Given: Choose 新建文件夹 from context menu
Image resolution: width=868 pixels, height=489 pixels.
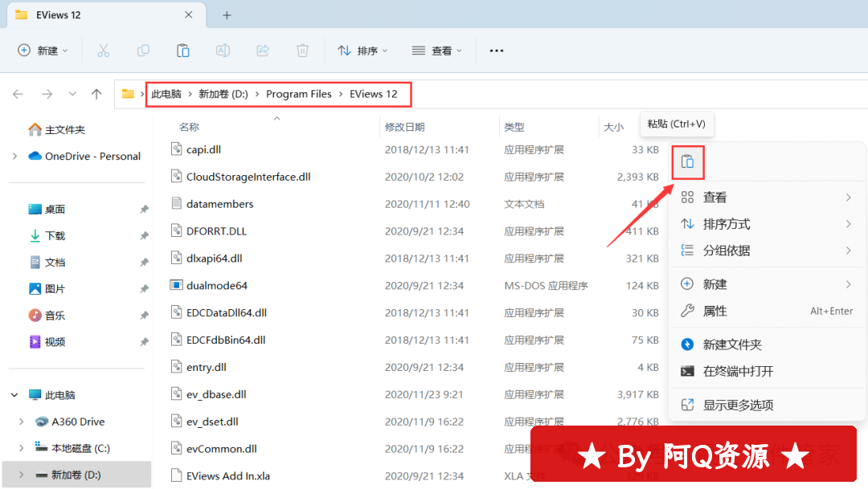Looking at the screenshot, I should 732,344.
